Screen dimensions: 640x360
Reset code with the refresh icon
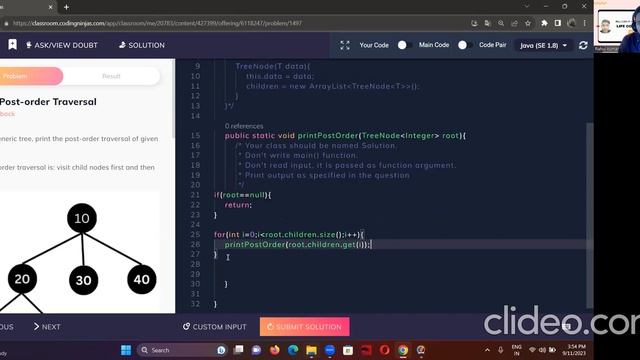[x=583, y=45]
